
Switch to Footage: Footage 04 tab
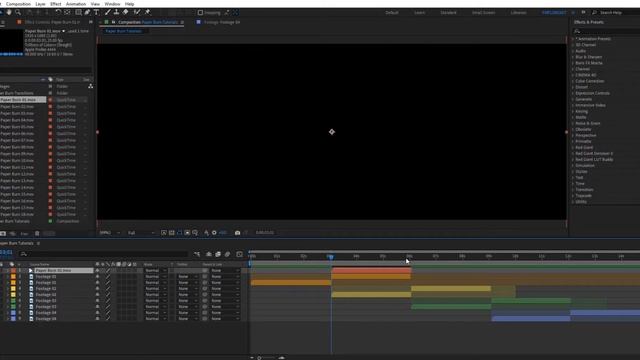pyautogui.click(x=222, y=22)
